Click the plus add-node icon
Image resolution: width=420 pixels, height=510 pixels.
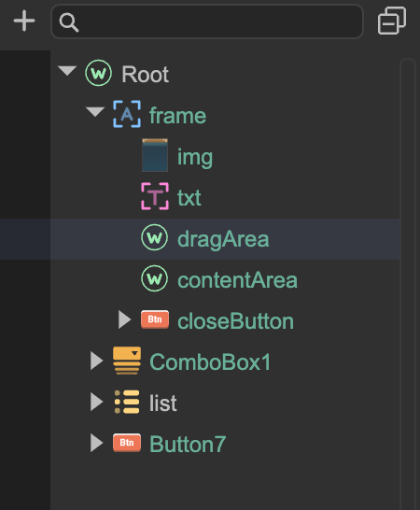[24, 21]
